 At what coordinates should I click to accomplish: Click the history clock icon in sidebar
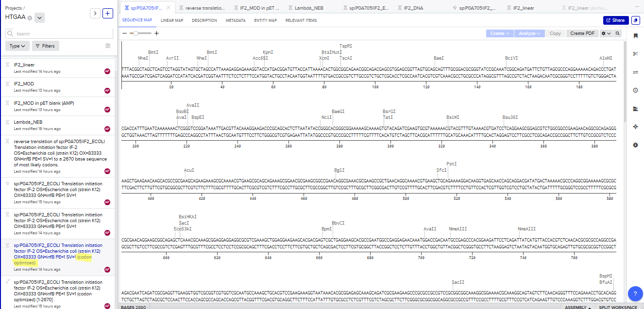click(x=635, y=90)
